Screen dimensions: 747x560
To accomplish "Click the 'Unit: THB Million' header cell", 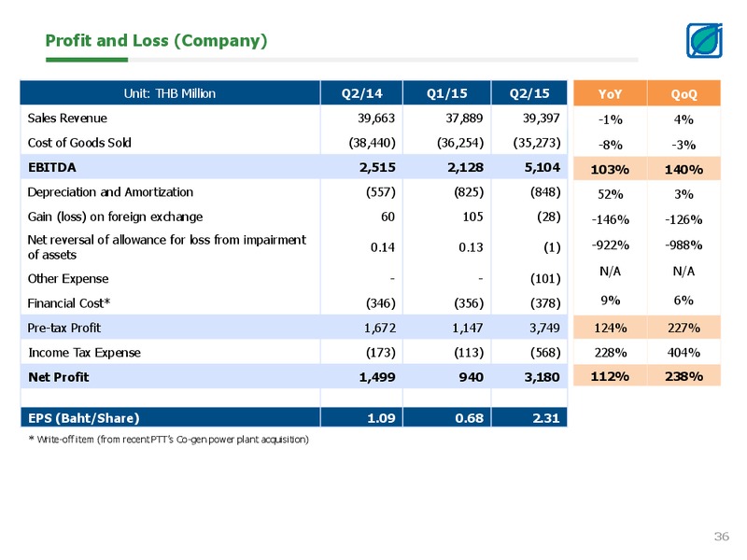I will 170,92.
